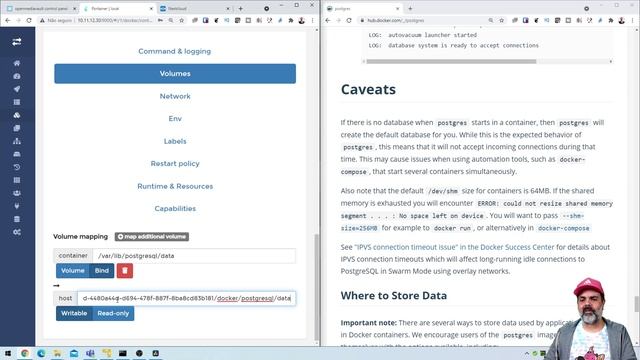Open the Registries database icon in sidebar
The image size is (640, 360).
17,219
